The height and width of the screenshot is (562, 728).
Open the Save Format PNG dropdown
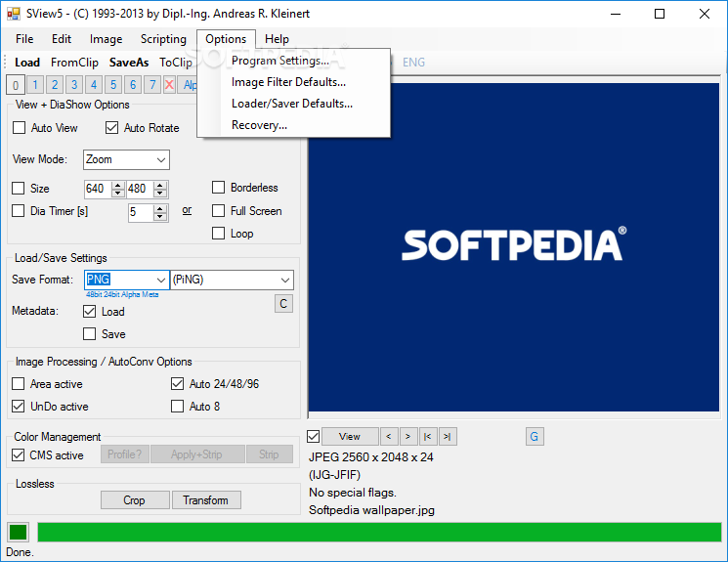click(161, 281)
